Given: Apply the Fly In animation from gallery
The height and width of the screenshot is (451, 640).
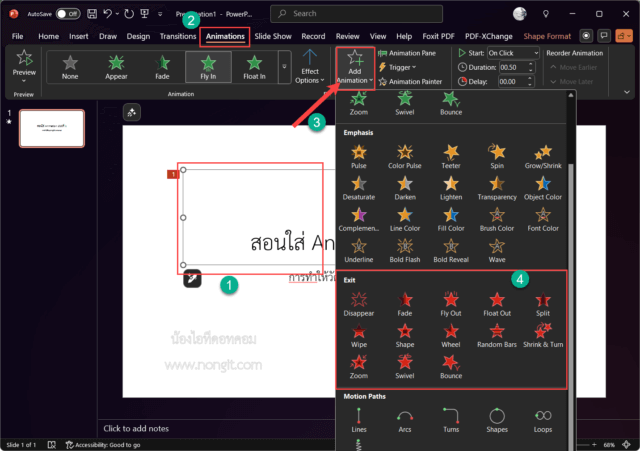Looking at the screenshot, I should 208,67.
